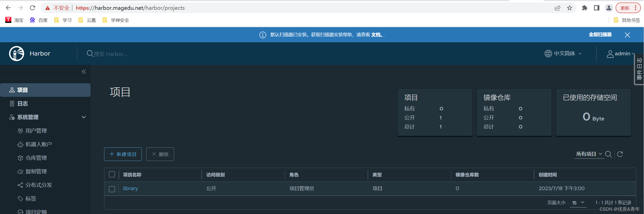Sort by 项目名称 column header
Screen dimensions: 644x214
pyautogui.click(x=132, y=175)
